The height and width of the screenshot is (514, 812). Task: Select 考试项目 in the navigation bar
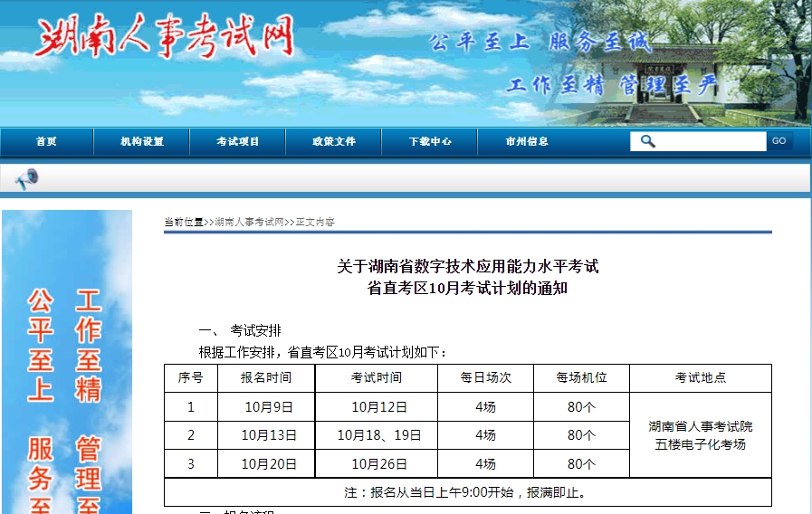(x=238, y=142)
